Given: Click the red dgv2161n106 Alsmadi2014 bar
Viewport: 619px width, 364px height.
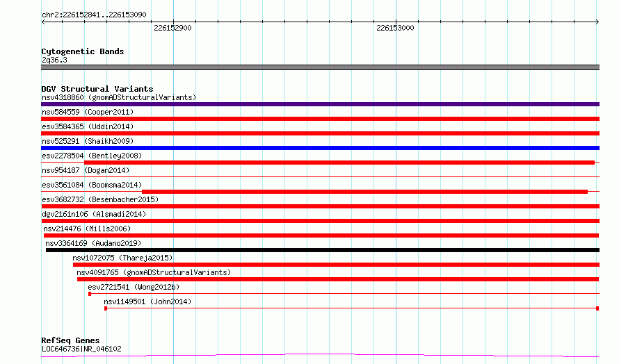Looking at the screenshot, I should (x=320, y=221).
